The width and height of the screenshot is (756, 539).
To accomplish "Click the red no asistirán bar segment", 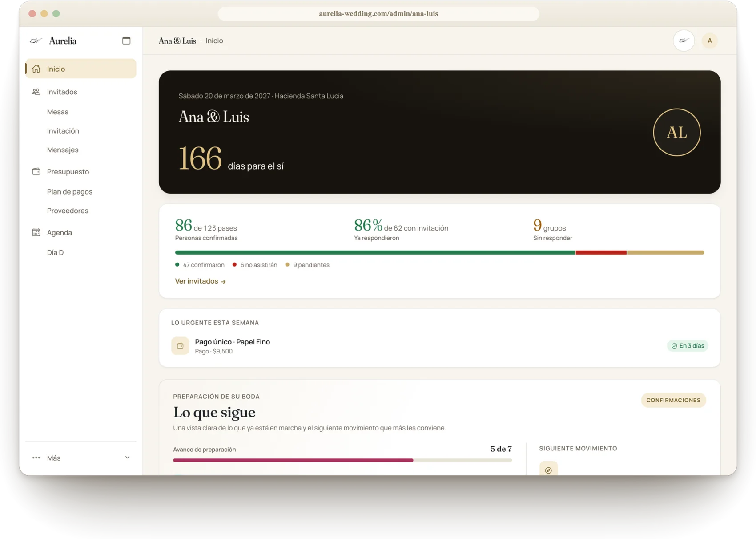I will pos(601,252).
